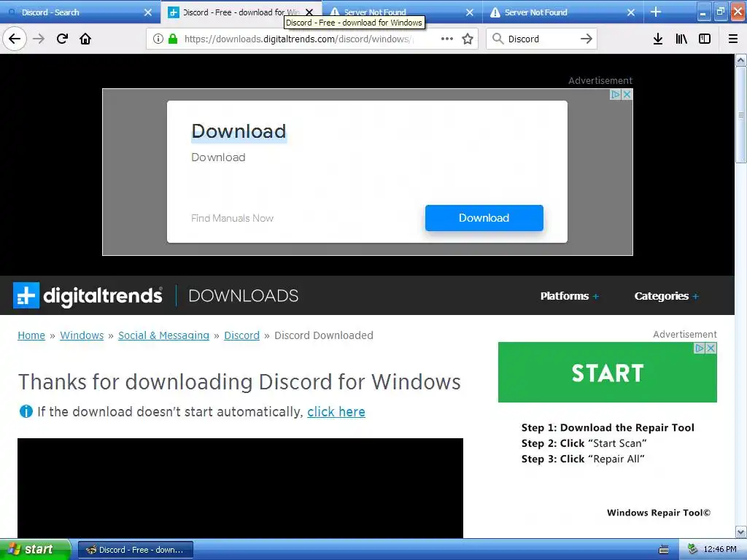Click scrollbar down arrow
747x560 pixels.
point(741,532)
